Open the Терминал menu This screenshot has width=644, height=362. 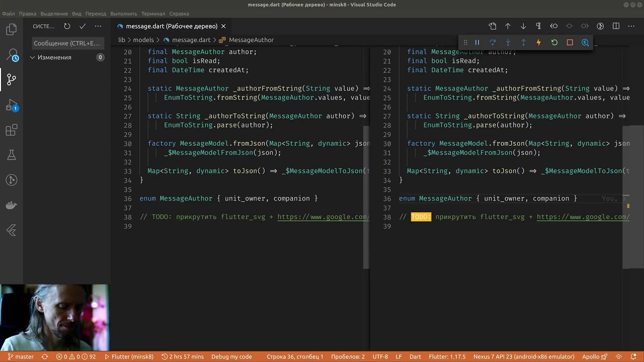(153, 14)
